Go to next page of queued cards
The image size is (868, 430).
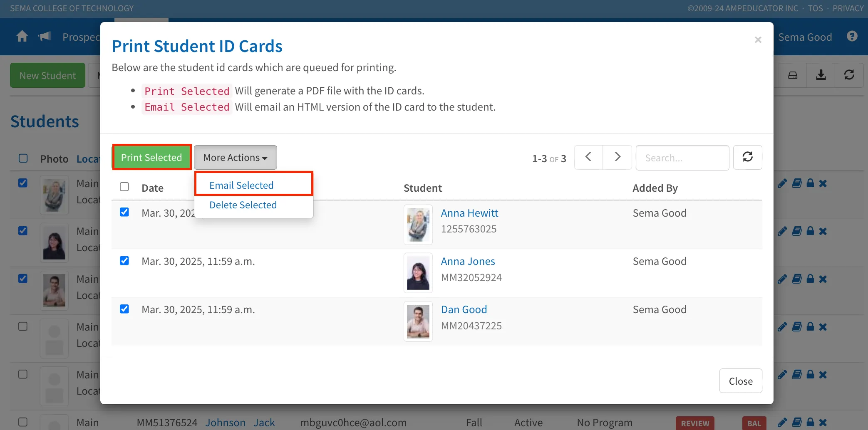point(618,157)
